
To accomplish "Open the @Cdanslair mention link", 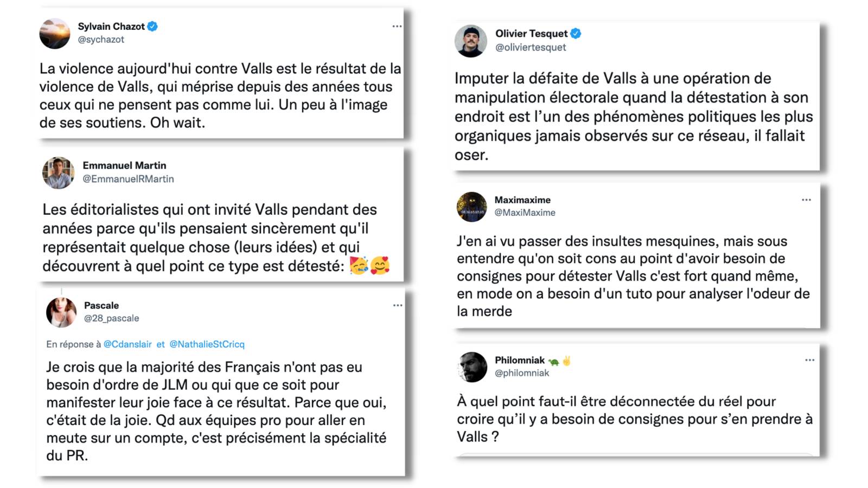I will tap(127, 344).
